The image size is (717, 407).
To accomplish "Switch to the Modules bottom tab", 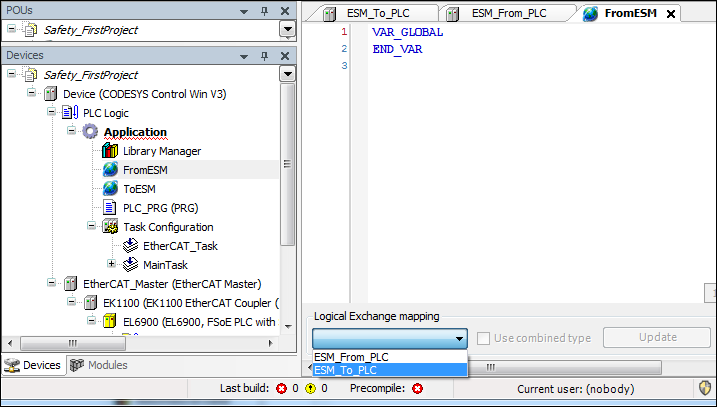I will 99,365.
